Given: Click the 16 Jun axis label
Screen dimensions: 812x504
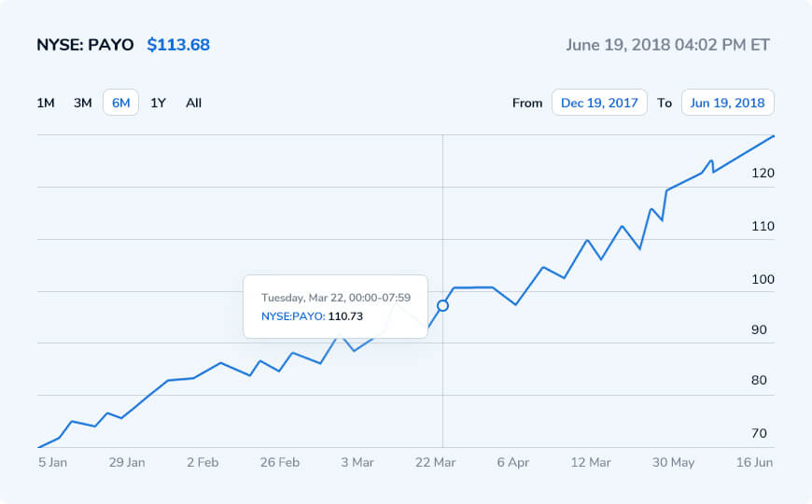Looking at the screenshot, I should click(x=754, y=462).
